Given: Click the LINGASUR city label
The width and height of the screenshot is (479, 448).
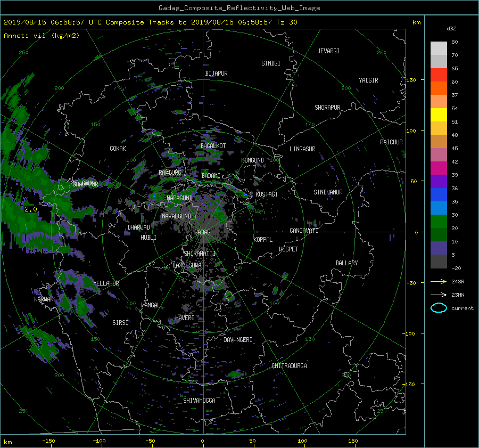Looking at the screenshot, I should 302,149.
